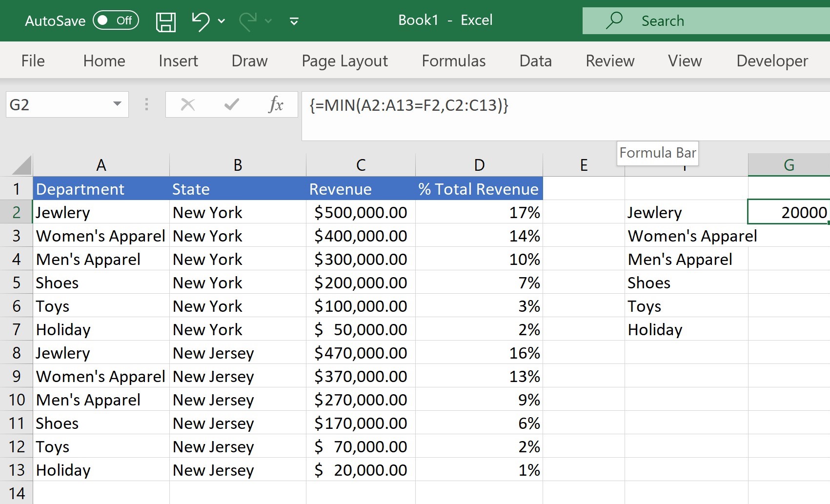Screen dimensions: 830x504
Task: Select Shoes in row 11
Action: [101, 423]
